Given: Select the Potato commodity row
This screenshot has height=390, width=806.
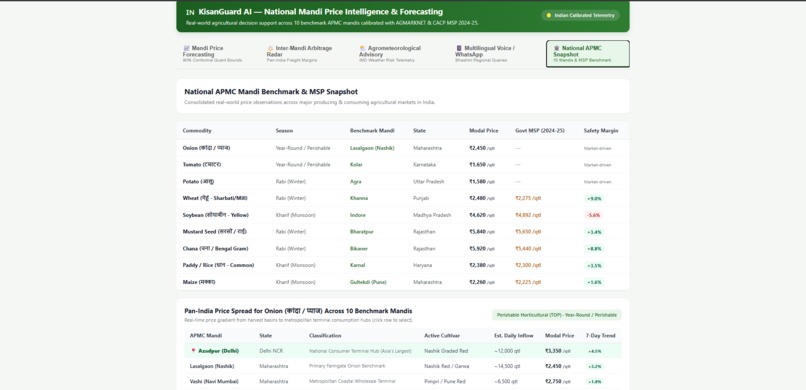Looking at the screenshot, I should (x=402, y=181).
